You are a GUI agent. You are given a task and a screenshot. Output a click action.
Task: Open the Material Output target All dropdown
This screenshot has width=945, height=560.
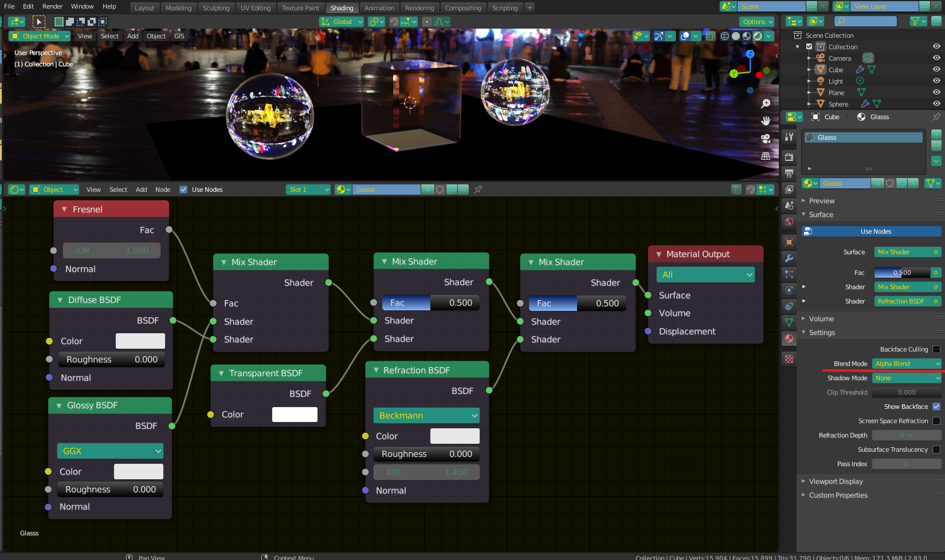[x=705, y=275]
